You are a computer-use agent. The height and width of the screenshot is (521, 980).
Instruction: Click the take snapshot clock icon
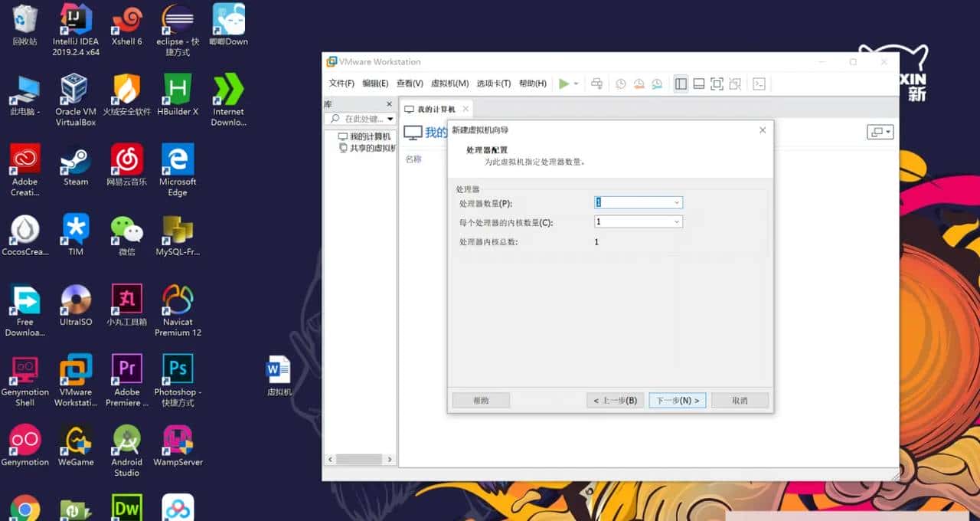620,84
